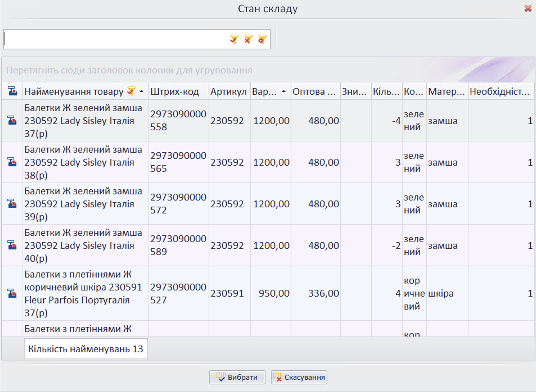Focus the search filter text field
The width and height of the screenshot is (536, 392).
click(x=115, y=39)
